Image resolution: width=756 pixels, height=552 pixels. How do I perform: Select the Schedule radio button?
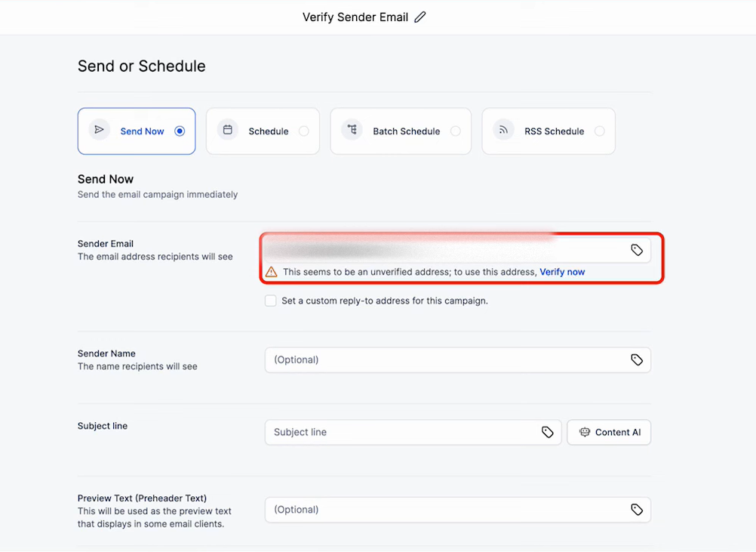(x=303, y=131)
